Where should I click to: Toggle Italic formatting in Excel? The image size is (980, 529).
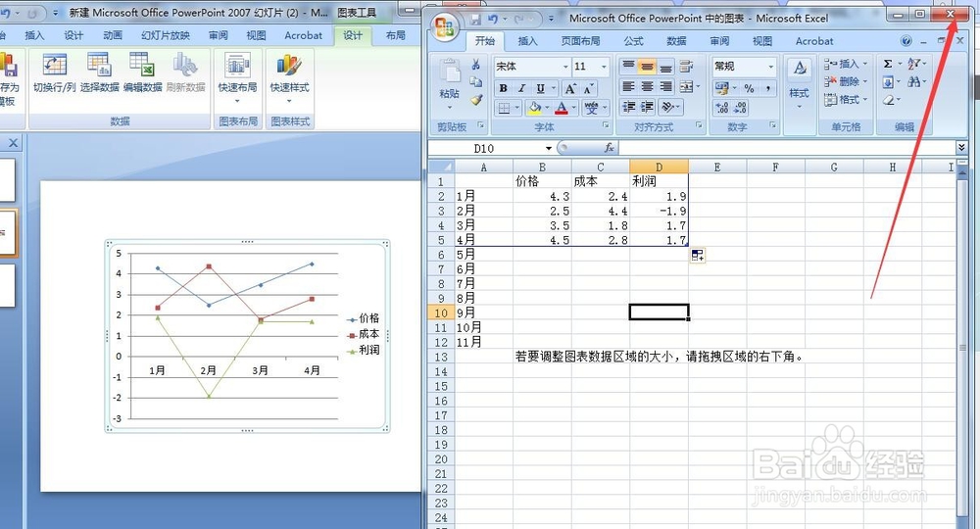521,88
